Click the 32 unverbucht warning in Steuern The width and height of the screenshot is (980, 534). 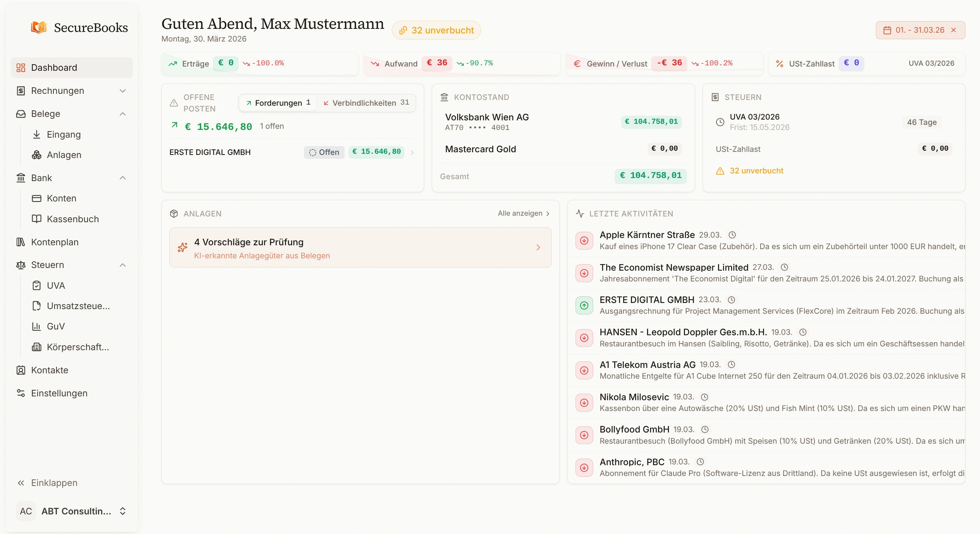click(x=749, y=171)
